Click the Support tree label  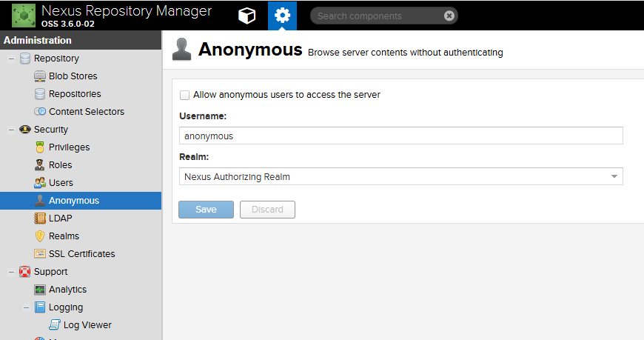click(x=50, y=272)
